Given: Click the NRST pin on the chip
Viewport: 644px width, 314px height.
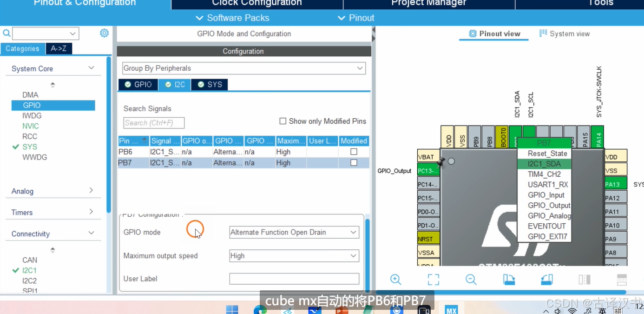Looking at the screenshot, I should tap(428, 239).
